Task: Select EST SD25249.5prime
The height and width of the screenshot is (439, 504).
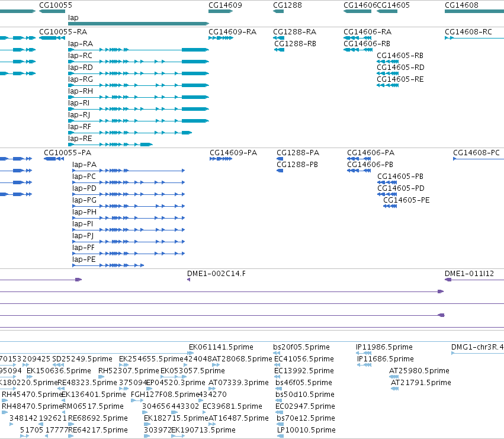Action: [58, 365]
